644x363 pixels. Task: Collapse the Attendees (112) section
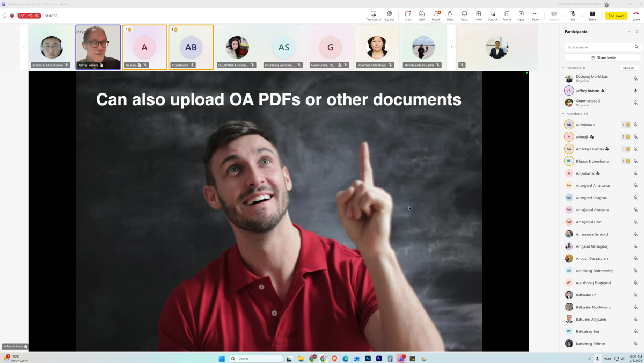(563, 114)
